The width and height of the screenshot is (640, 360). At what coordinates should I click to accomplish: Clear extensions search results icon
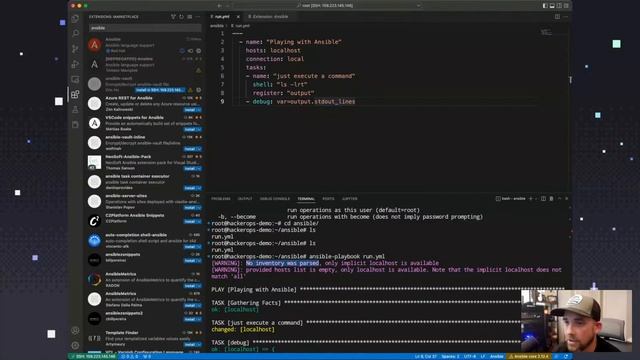(x=190, y=17)
